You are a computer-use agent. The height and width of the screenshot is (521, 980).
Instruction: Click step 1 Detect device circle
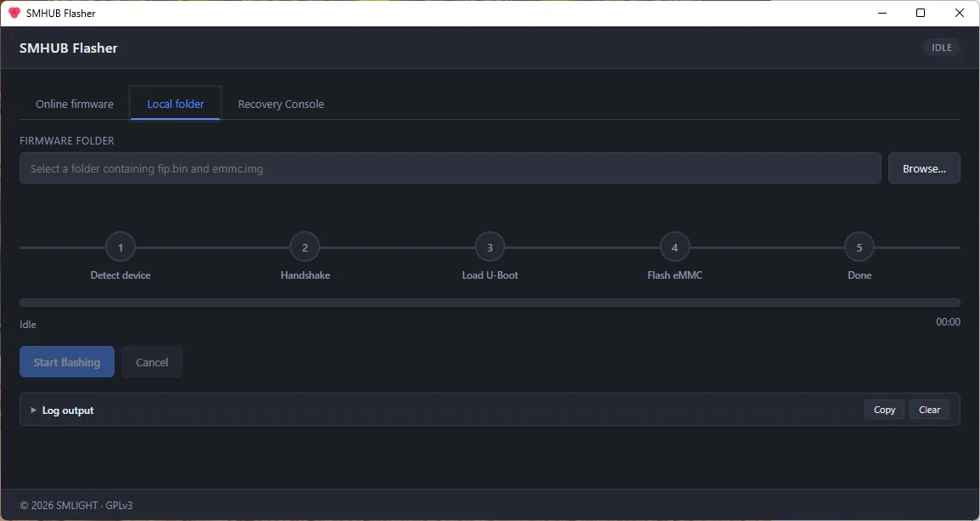coord(121,247)
